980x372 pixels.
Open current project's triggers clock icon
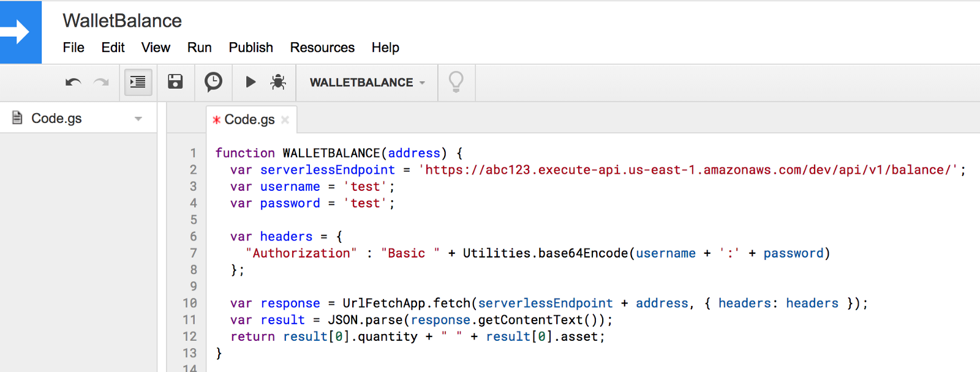point(213,82)
